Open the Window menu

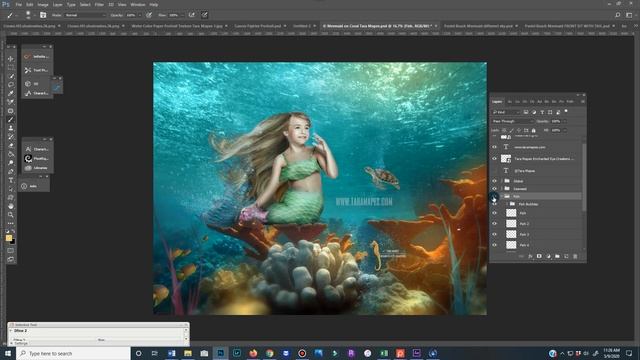(x=138, y=4)
